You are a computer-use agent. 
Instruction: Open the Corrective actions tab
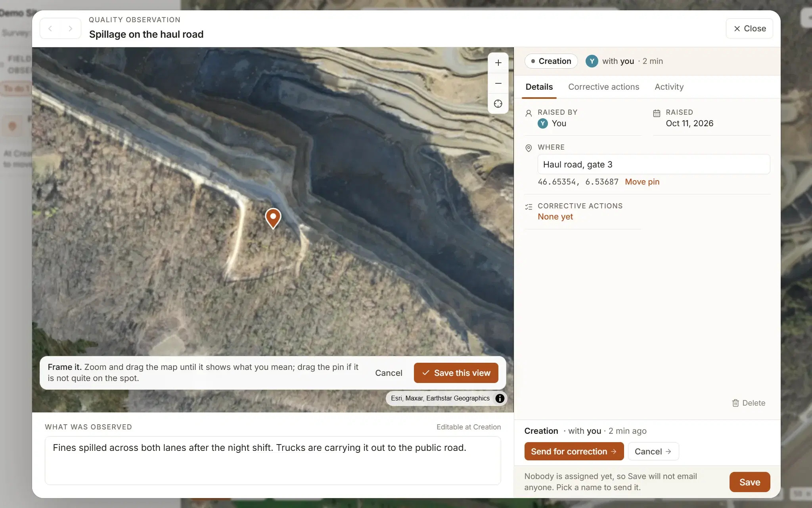click(603, 87)
